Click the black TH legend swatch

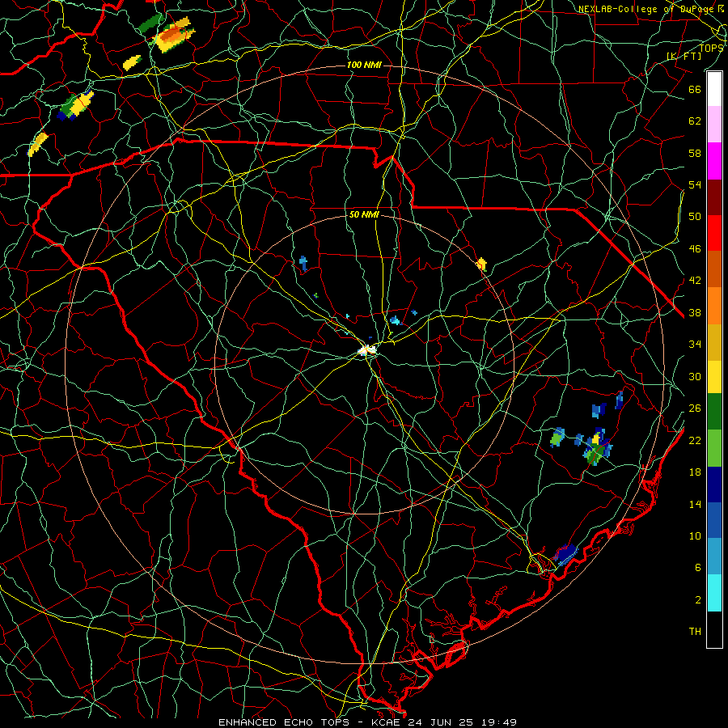tap(714, 629)
